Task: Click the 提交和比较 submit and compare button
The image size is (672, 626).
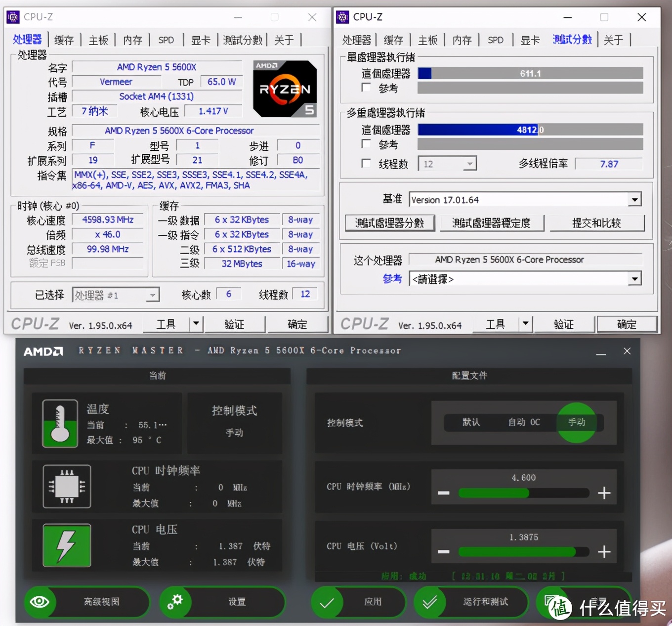Action: (x=596, y=223)
